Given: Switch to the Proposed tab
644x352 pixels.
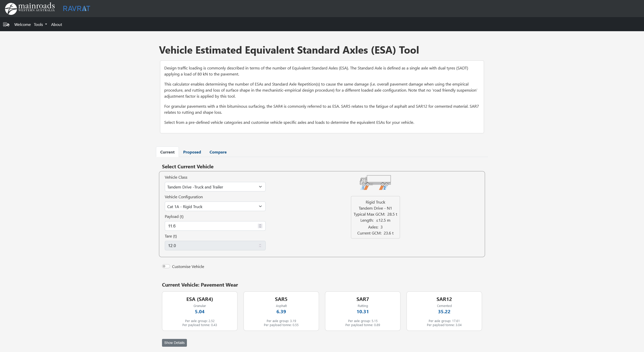Looking at the screenshot, I should 192,152.
